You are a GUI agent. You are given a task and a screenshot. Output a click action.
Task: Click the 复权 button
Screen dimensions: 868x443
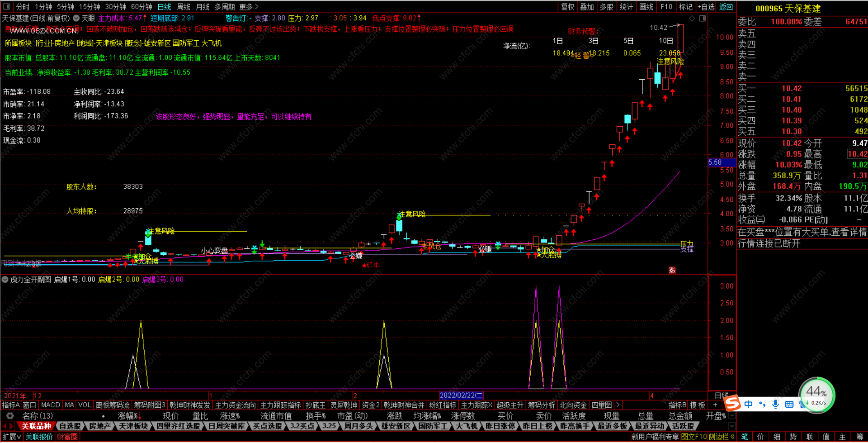tap(567, 7)
